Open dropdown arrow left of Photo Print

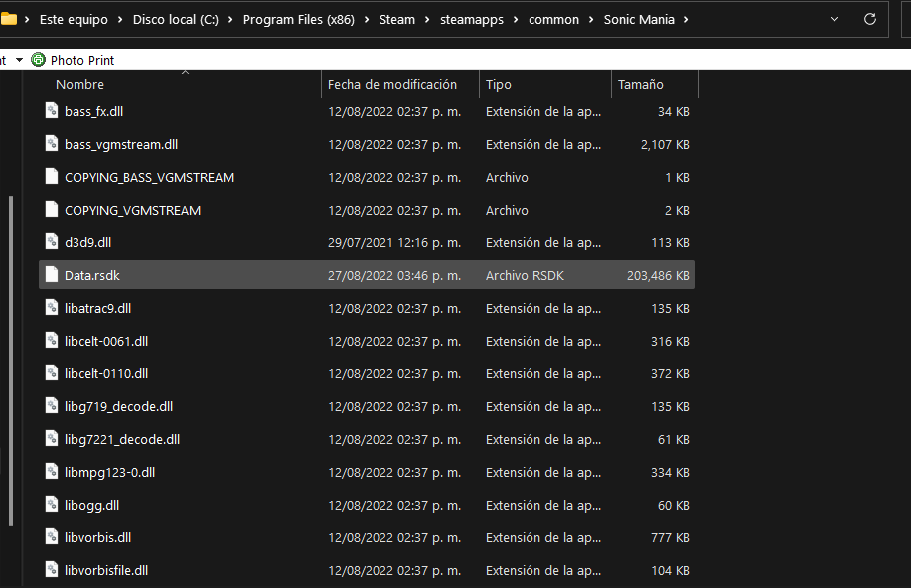tap(19, 60)
